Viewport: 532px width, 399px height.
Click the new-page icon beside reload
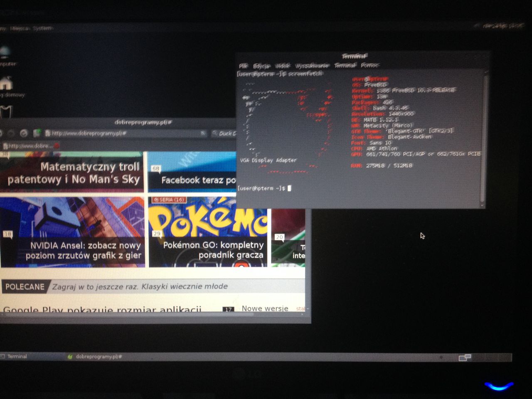[x=37, y=133]
